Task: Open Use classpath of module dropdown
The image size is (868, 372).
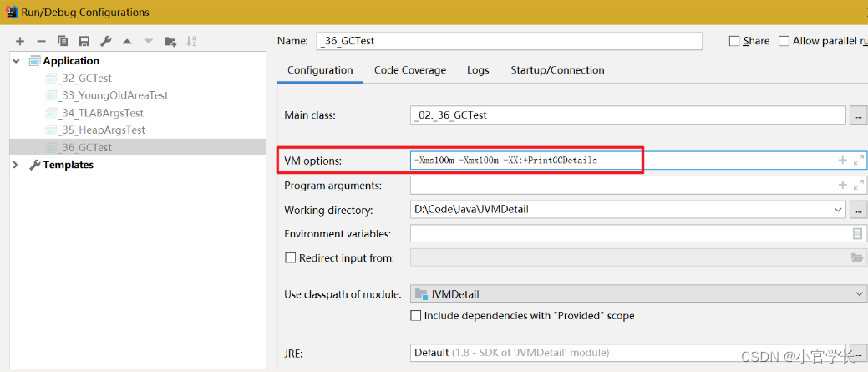Action: [x=860, y=293]
